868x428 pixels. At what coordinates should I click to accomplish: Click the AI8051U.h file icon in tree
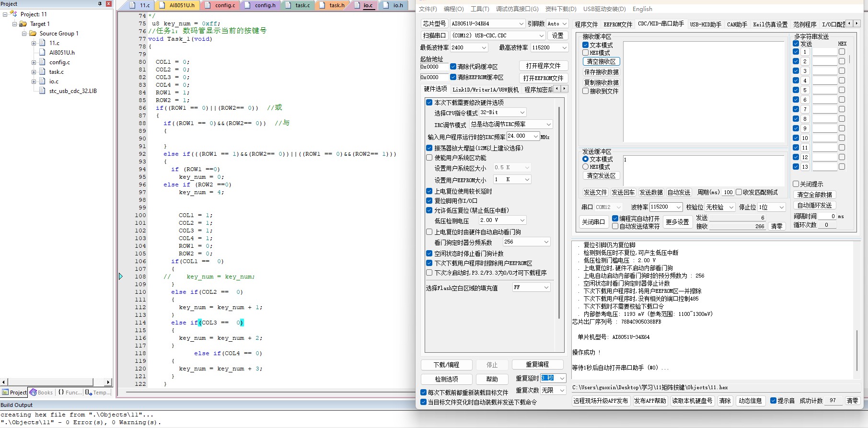42,53
